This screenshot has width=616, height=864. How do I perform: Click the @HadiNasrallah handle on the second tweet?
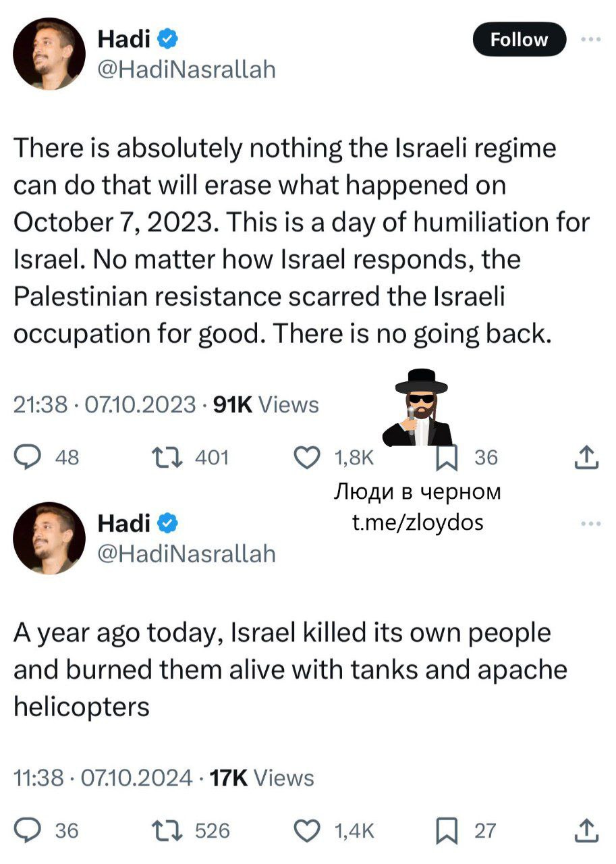[187, 553]
